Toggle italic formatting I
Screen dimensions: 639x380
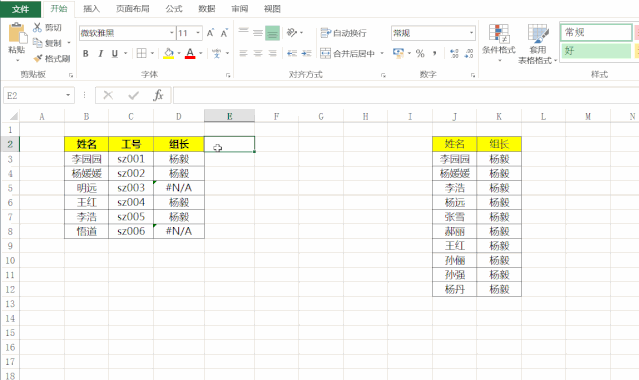point(100,53)
